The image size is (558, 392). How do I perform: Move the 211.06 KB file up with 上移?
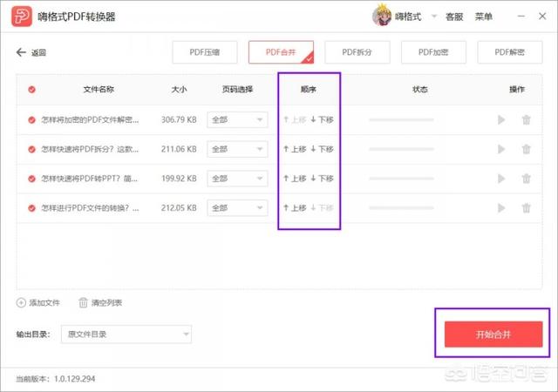295,149
